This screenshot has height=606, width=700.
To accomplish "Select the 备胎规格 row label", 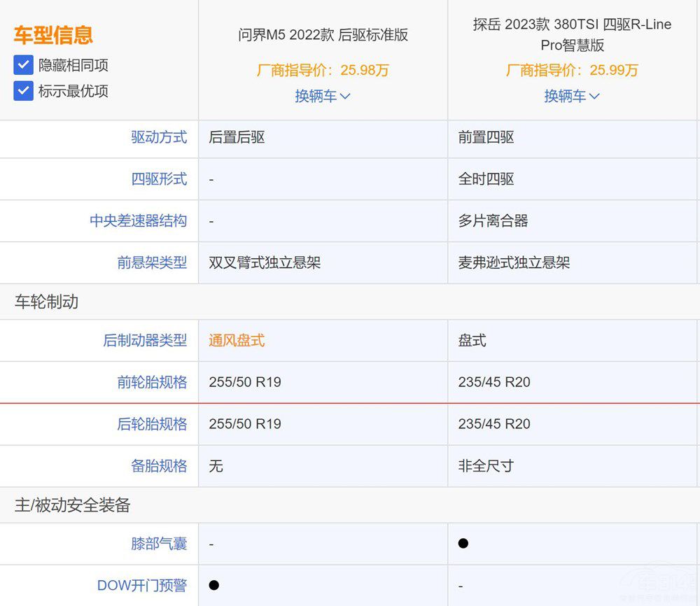I will tap(159, 466).
